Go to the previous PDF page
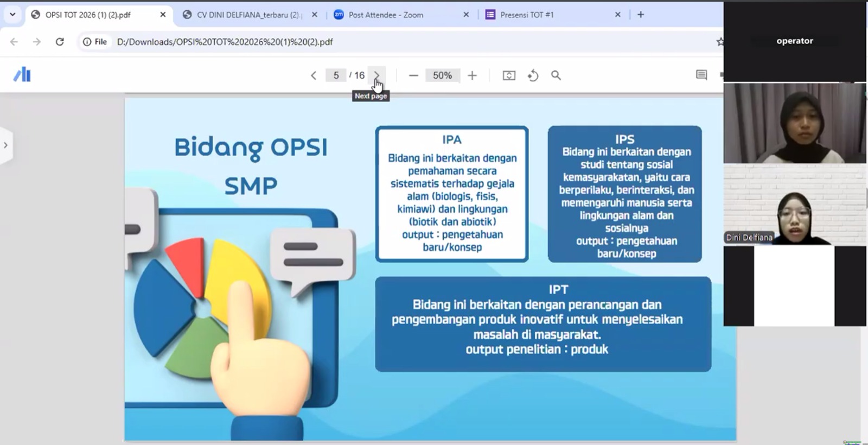Viewport: 868px width, 445px height. pyautogui.click(x=314, y=75)
